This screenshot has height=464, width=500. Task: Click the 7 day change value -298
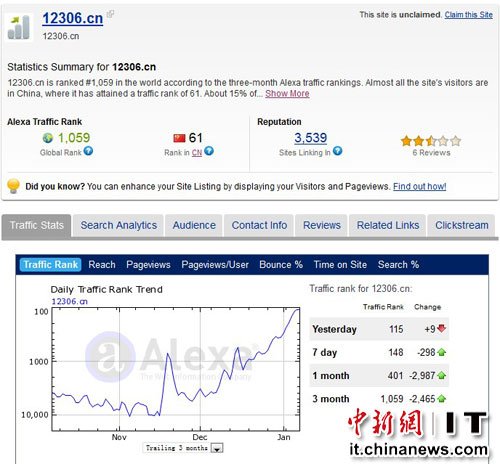pyautogui.click(x=426, y=352)
